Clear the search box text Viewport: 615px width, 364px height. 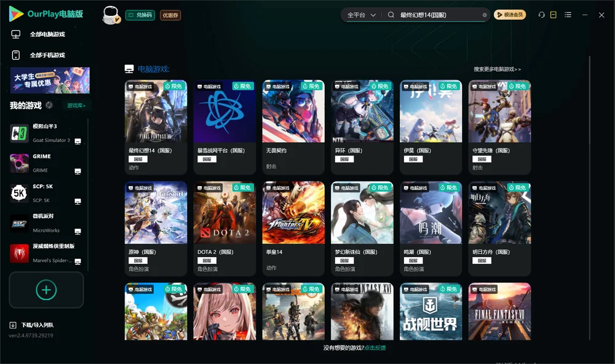[485, 15]
